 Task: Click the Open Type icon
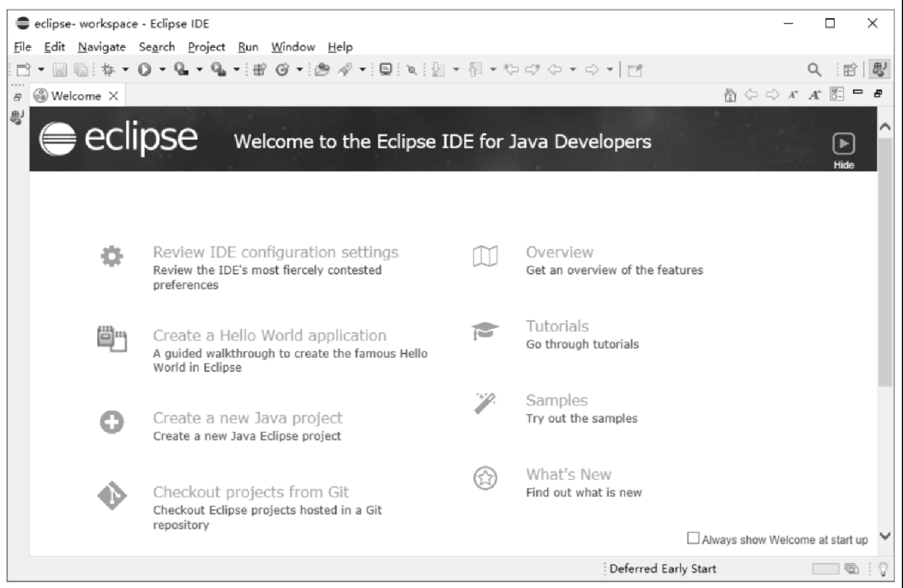[322, 70]
